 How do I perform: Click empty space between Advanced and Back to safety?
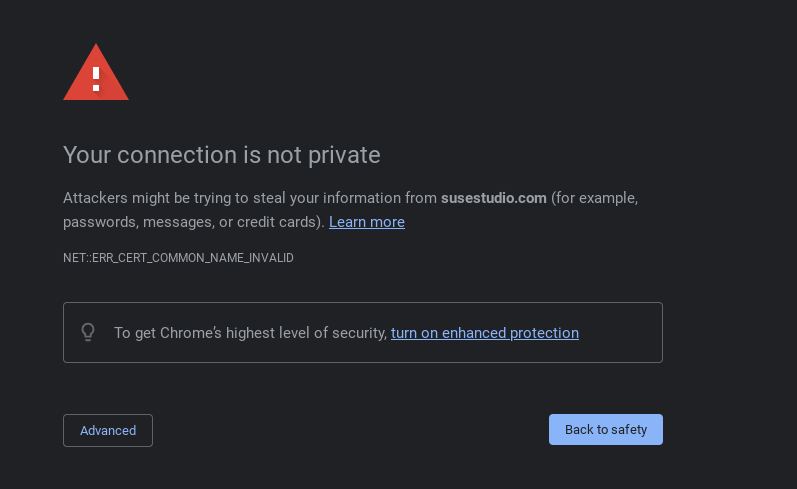(x=350, y=430)
